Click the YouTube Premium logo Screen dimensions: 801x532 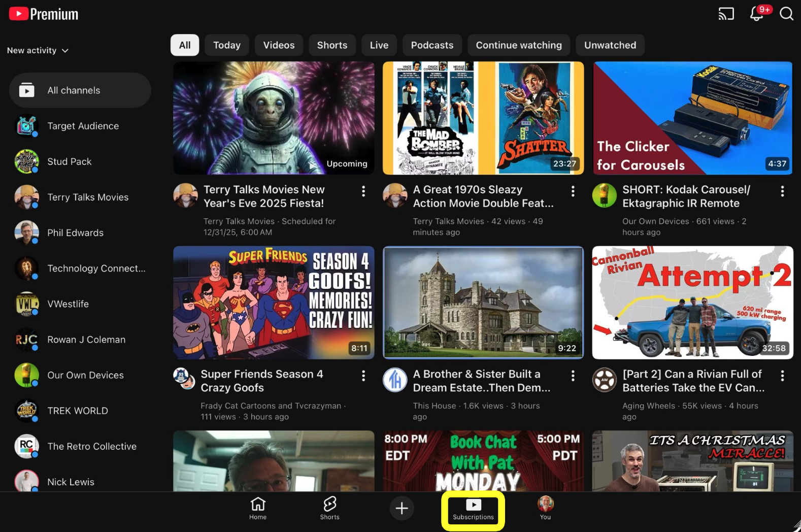[44, 14]
